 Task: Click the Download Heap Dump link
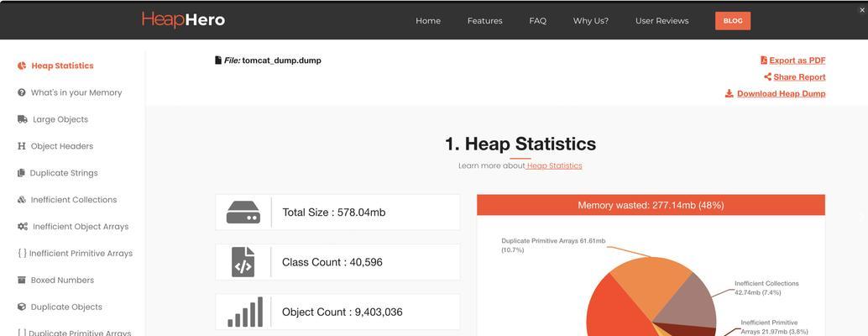(781, 93)
